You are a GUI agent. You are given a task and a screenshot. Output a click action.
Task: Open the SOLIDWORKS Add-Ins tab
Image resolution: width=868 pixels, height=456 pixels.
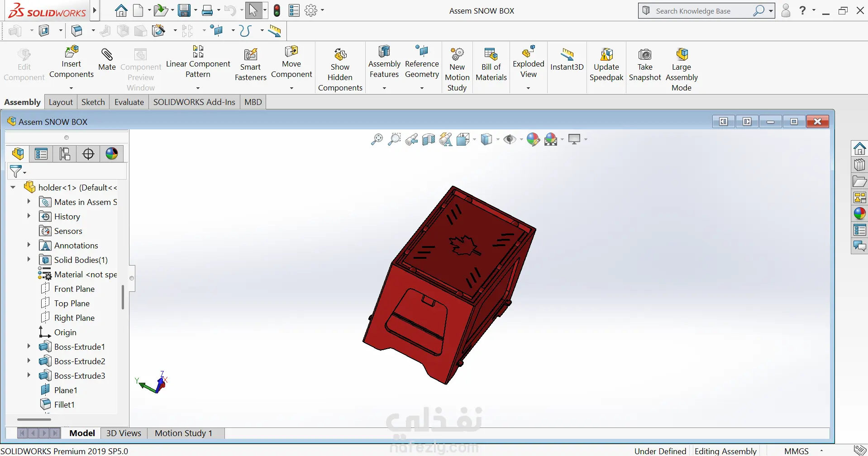pyautogui.click(x=194, y=102)
